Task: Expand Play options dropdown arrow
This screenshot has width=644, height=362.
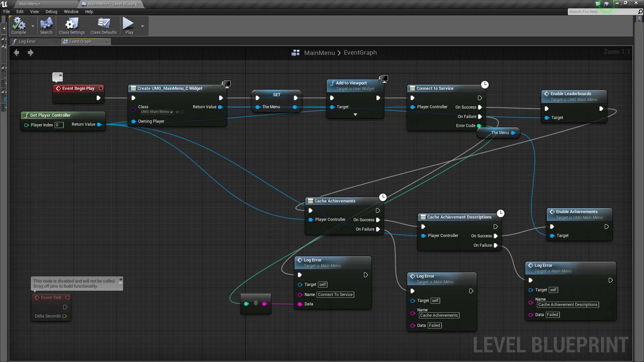Action: (x=143, y=26)
